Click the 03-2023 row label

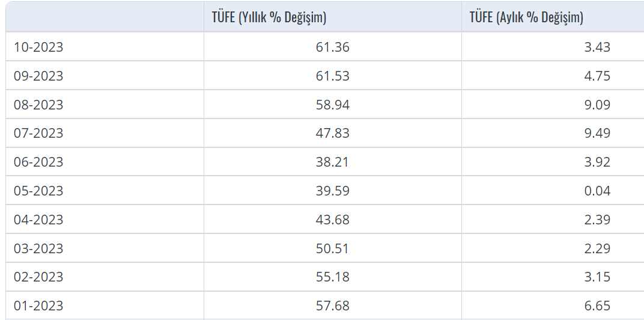pos(38,248)
